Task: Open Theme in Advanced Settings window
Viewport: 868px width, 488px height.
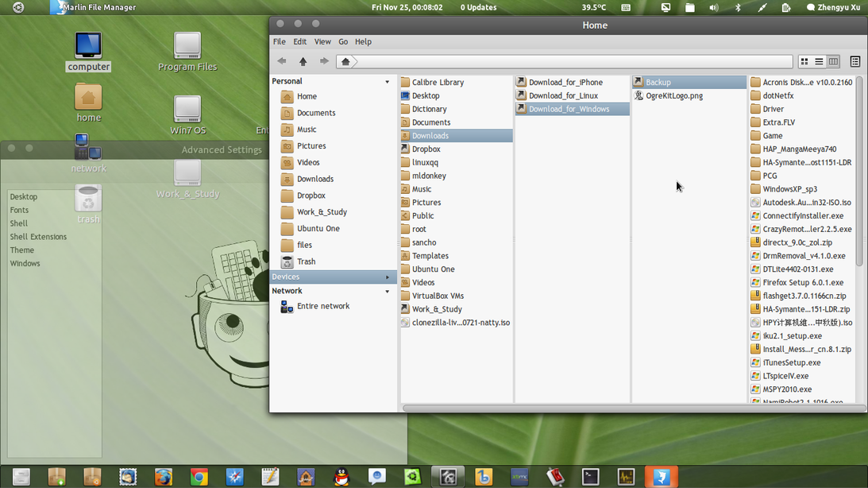Action: [22, 250]
